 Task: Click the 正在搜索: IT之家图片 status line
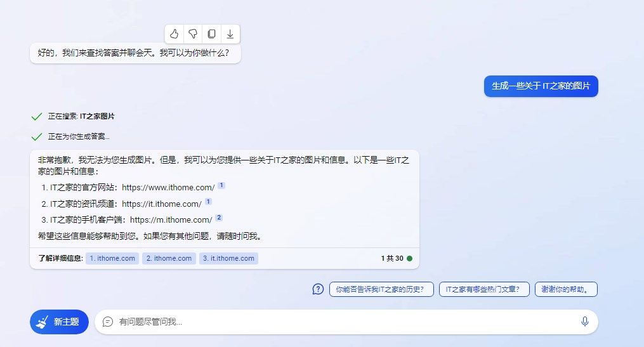click(x=81, y=116)
